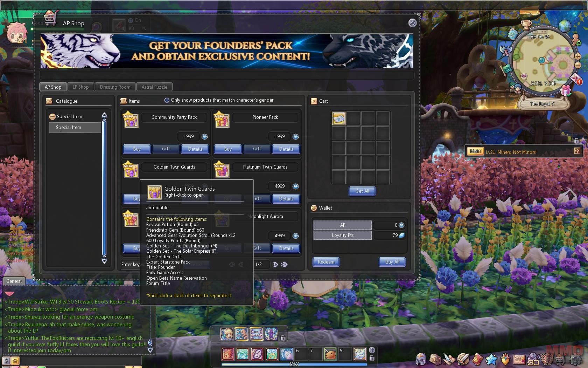Open the certificate card icon
The height and width of the screenshot is (368, 588).
519,359
